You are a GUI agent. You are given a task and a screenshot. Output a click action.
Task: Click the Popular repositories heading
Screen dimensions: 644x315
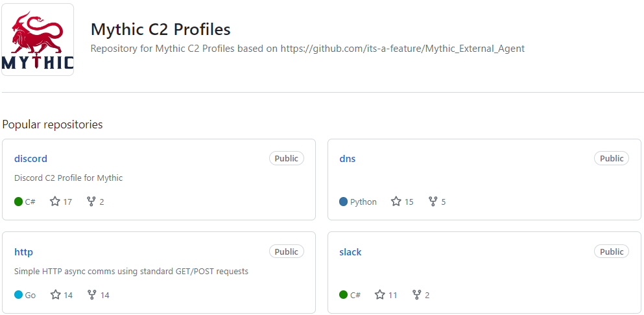53,124
